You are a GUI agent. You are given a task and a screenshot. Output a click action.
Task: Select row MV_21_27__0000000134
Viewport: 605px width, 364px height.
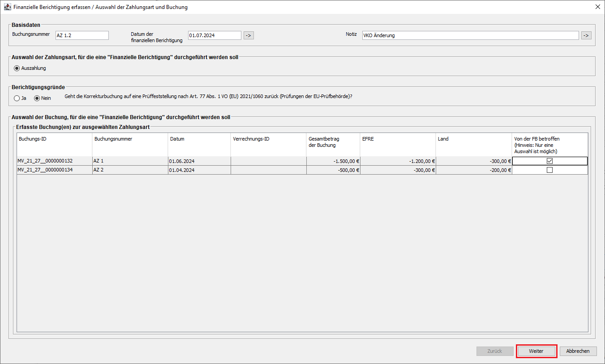[54, 170]
